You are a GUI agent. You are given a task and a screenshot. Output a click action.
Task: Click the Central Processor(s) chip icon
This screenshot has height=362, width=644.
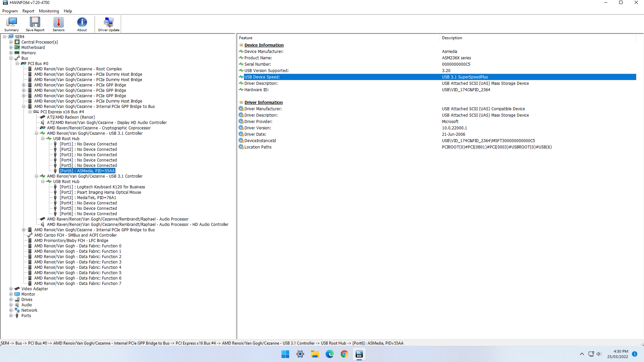point(17,42)
